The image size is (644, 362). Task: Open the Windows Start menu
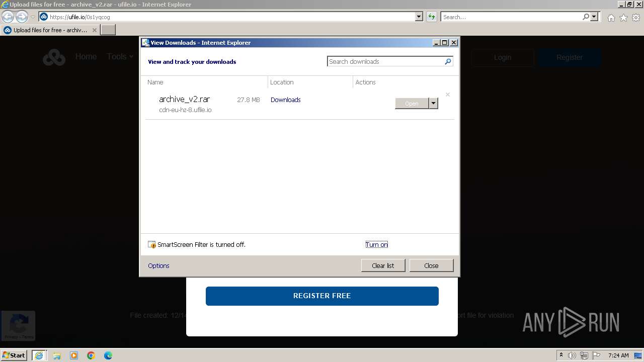pyautogui.click(x=14, y=355)
